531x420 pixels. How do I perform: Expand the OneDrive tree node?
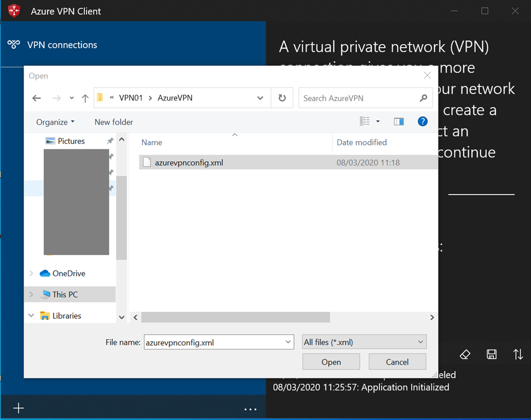(31, 273)
